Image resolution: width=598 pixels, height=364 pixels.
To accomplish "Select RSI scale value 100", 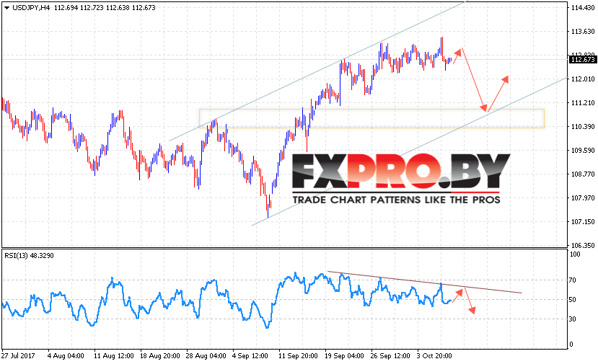I will (x=575, y=254).
